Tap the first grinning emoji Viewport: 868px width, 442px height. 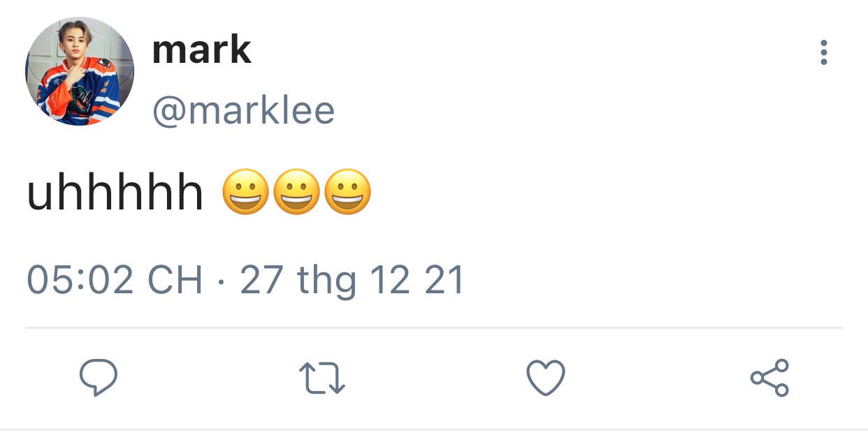coord(246,191)
